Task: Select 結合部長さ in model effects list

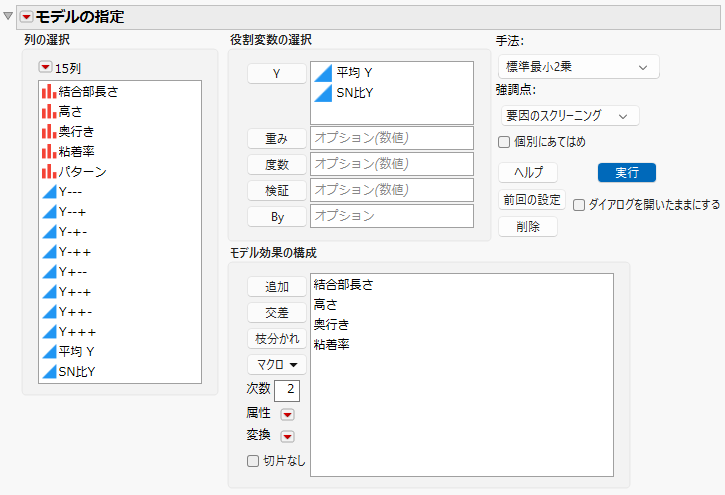Action: tap(343, 284)
